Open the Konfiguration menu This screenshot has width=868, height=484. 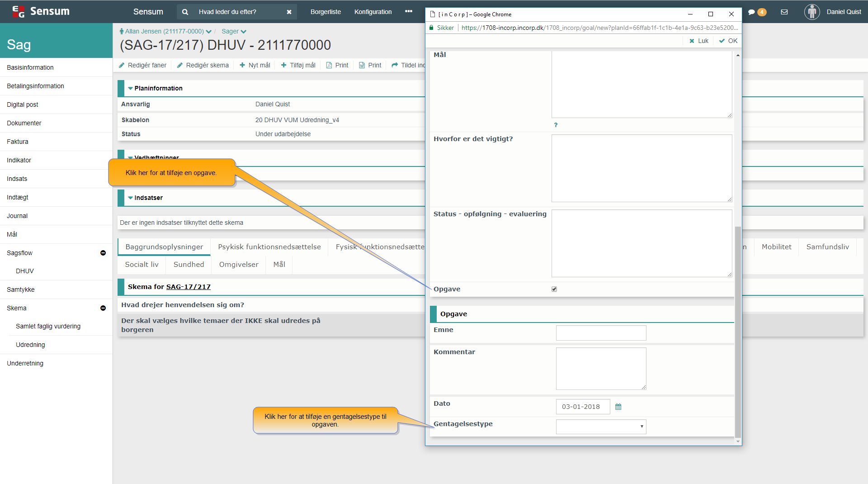(373, 12)
